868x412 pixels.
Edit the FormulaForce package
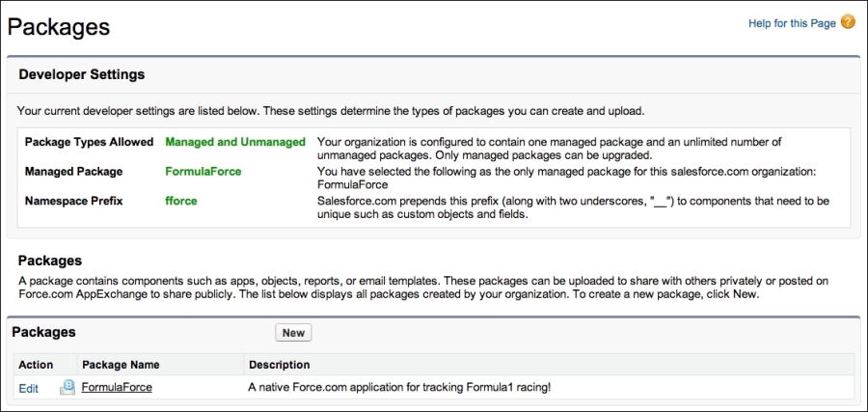pyautogui.click(x=29, y=389)
